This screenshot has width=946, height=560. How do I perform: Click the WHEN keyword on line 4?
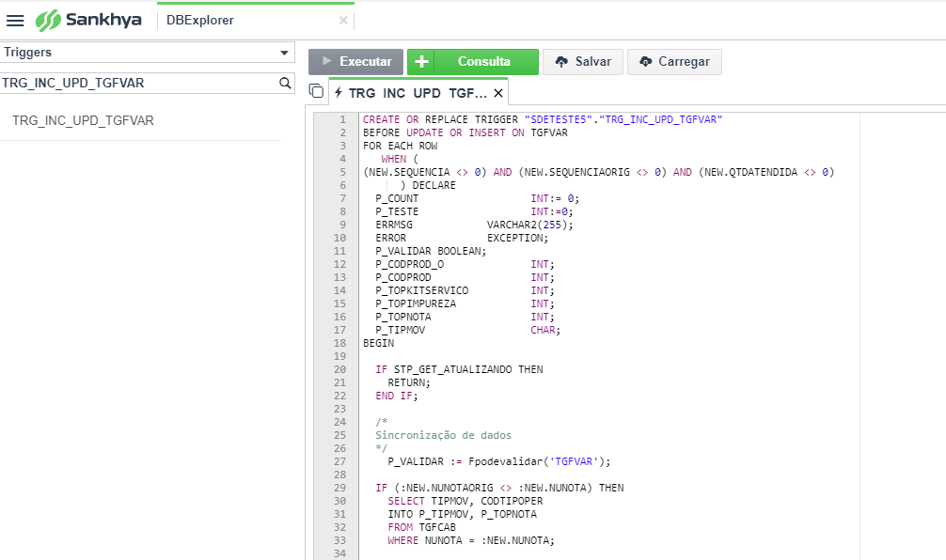pyautogui.click(x=394, y=159)
